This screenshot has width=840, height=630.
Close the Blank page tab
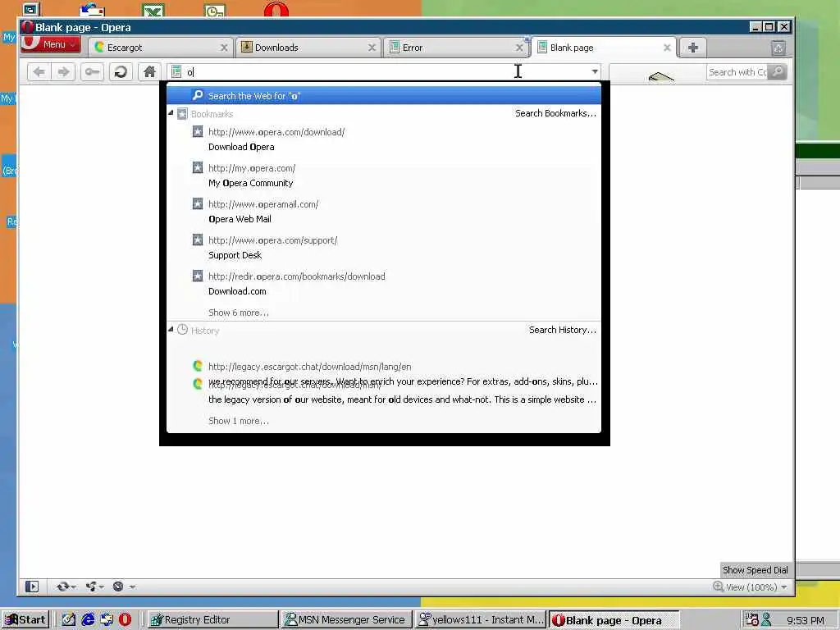[x=667, y=48]
